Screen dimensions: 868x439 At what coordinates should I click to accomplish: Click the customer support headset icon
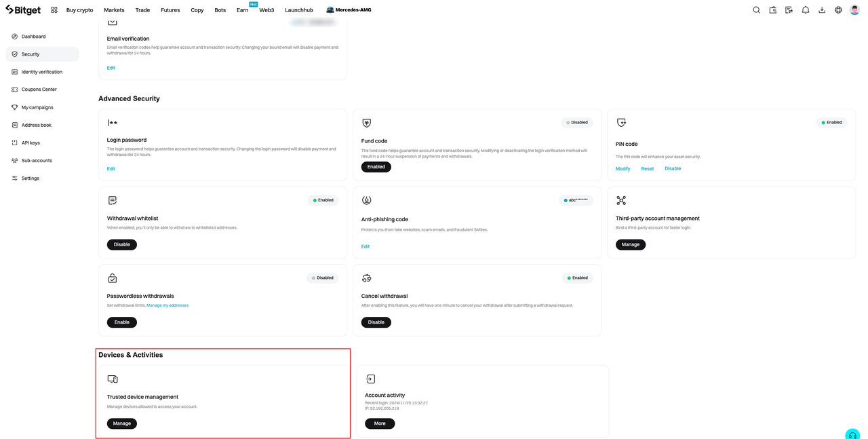click(852, 434)
